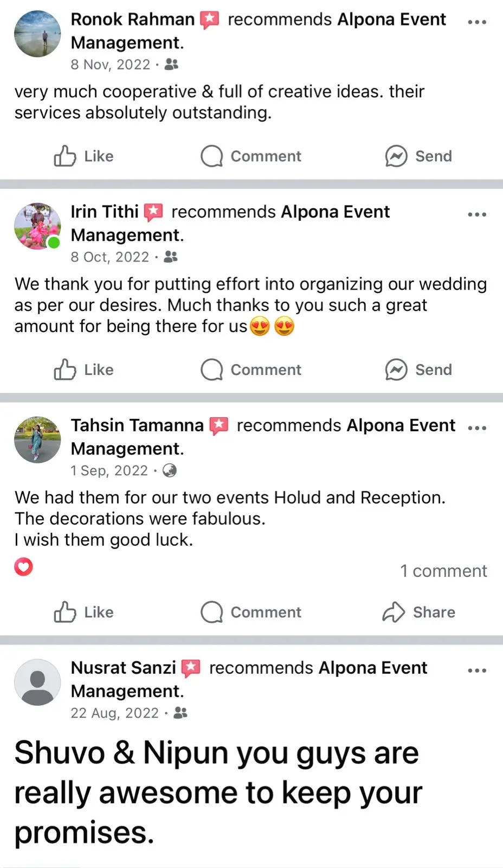
Task: Open Ronok Rahman's profile name link
Action: 132,20
